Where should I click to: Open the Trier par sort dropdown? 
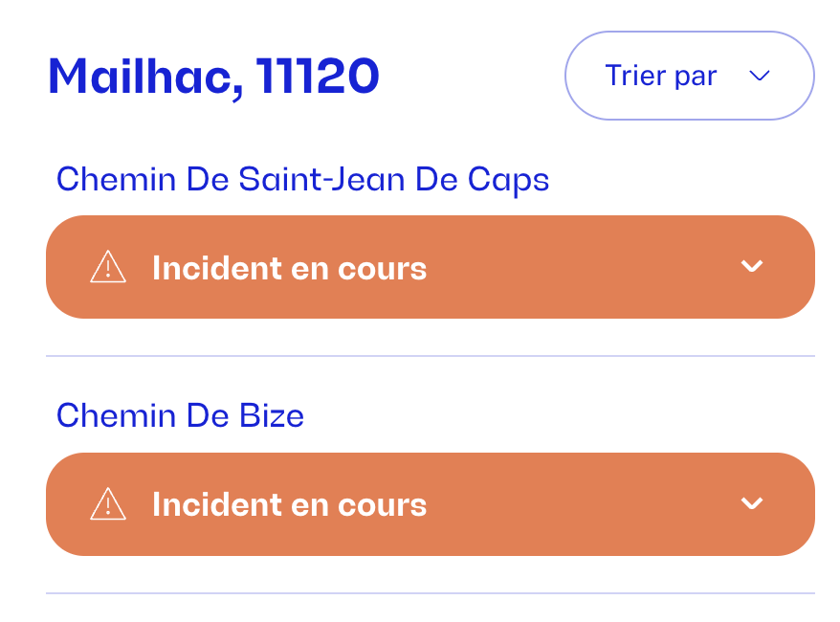(x=689, y=77)
